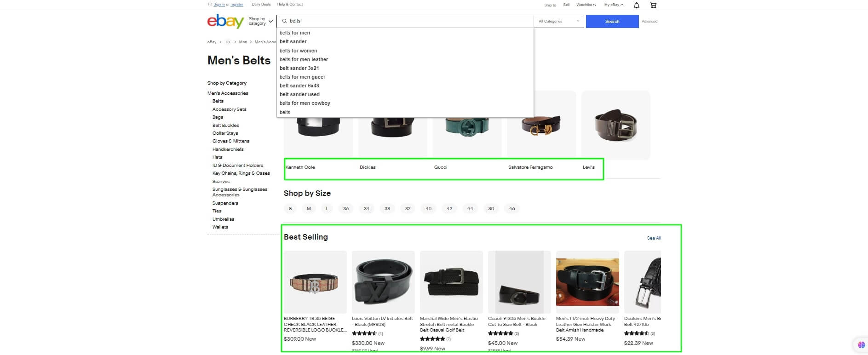Open Collar Stays category
Image resolution: width=868 pixels, height=355 pixels.
coord(225,133)
